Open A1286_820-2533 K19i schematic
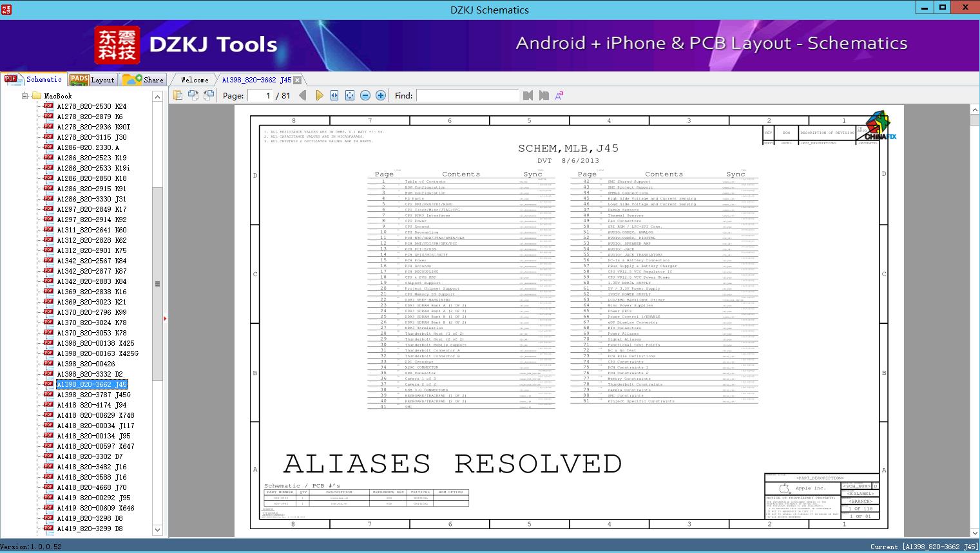Viewport: 980px width, 553px height. click(x=93, y=168)
